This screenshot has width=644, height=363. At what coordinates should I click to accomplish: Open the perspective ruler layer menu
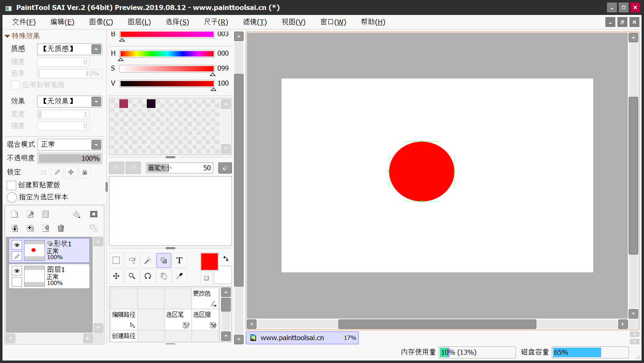click(76, 214)
